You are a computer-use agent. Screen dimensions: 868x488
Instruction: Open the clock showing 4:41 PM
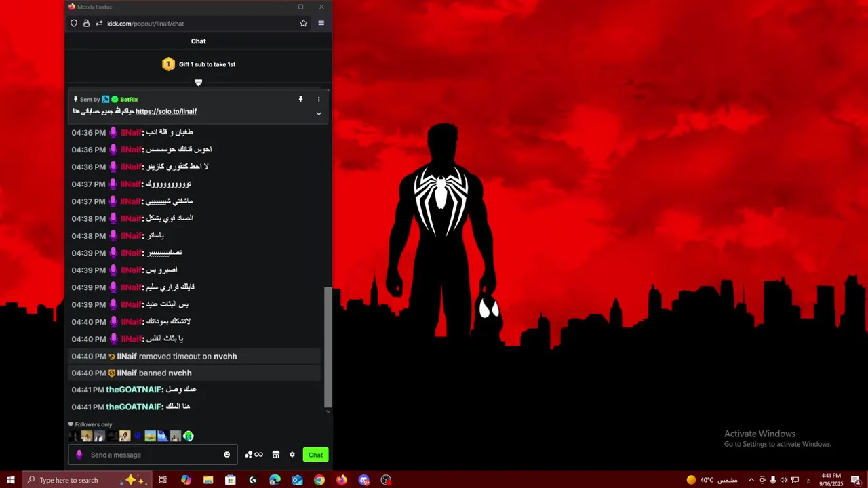coord(831,480)
